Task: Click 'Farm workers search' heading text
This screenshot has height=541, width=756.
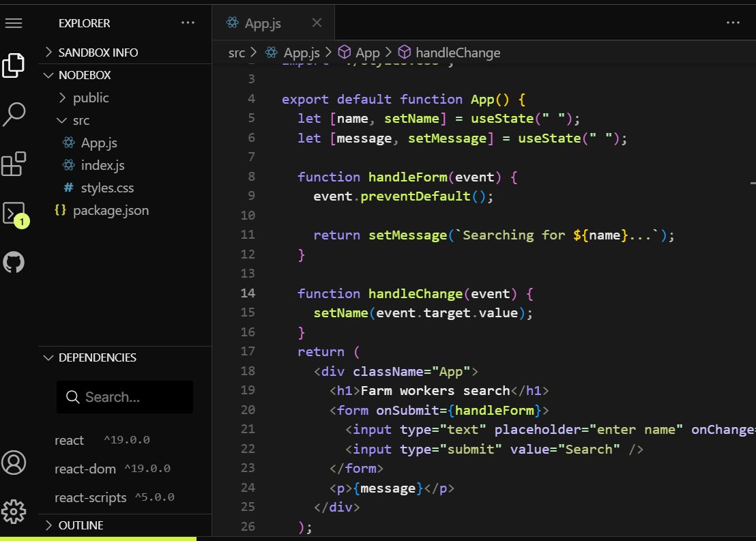Action: point(435,390)
